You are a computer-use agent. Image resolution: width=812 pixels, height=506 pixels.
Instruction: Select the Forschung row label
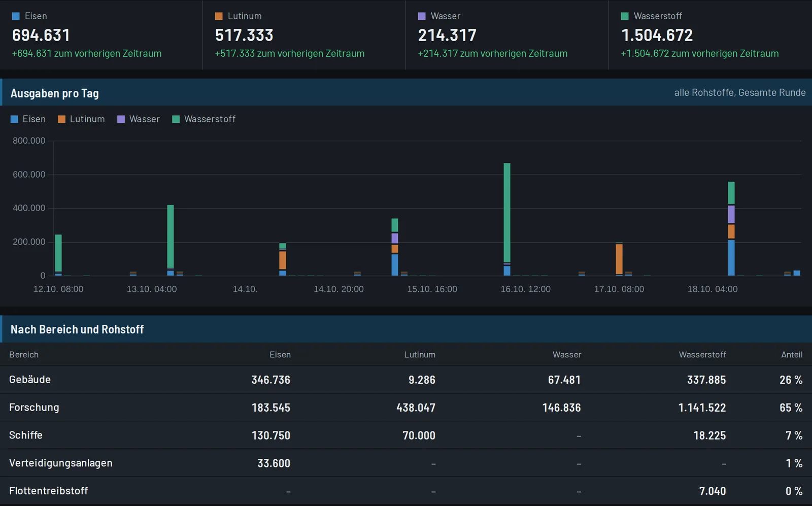coord(34,408)
